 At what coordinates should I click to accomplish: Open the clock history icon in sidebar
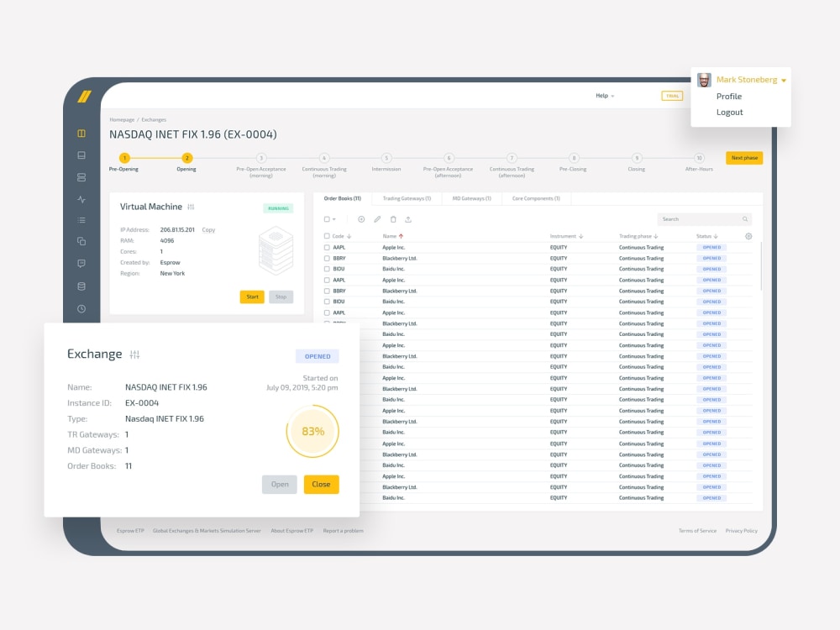click(x=81, y=309)
